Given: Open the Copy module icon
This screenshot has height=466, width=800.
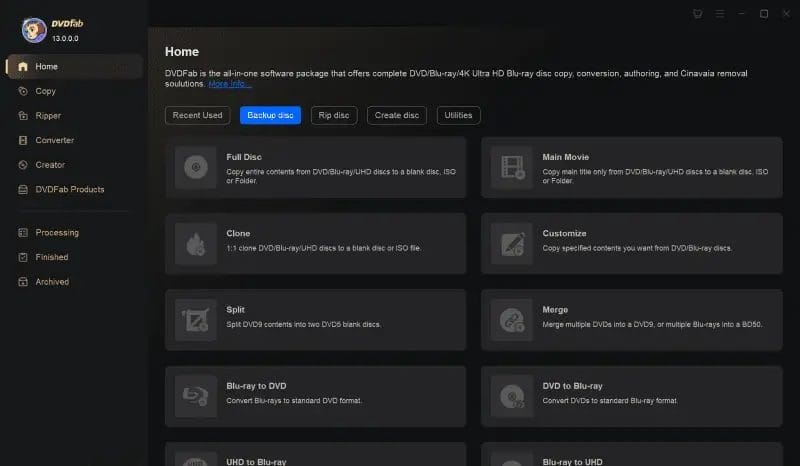Looking at the screenshot, I should click(22, 91).
